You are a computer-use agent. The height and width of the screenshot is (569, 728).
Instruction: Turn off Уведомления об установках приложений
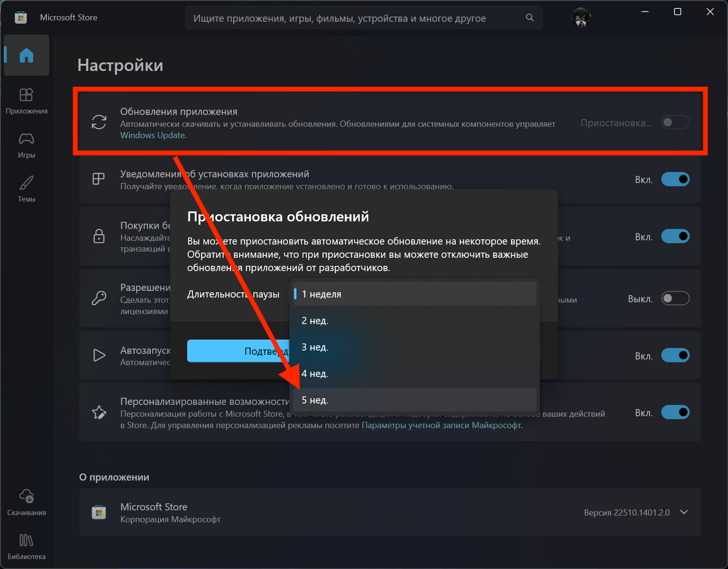coord(676,179)
